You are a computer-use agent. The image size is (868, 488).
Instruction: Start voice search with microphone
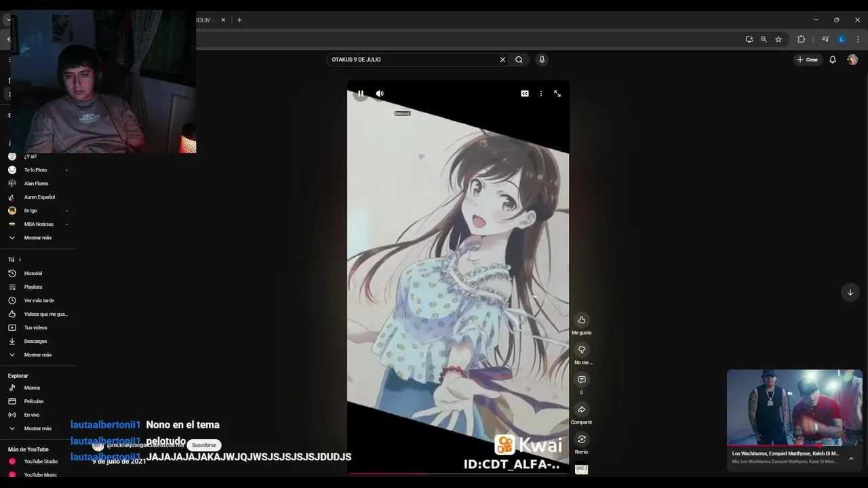(x=542, y=60)
